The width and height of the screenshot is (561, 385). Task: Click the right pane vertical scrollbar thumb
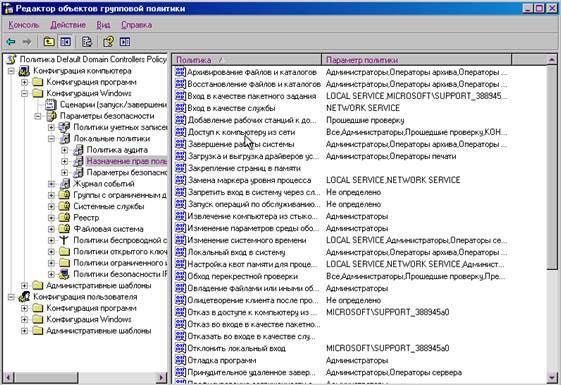click(x=552, y=167)
